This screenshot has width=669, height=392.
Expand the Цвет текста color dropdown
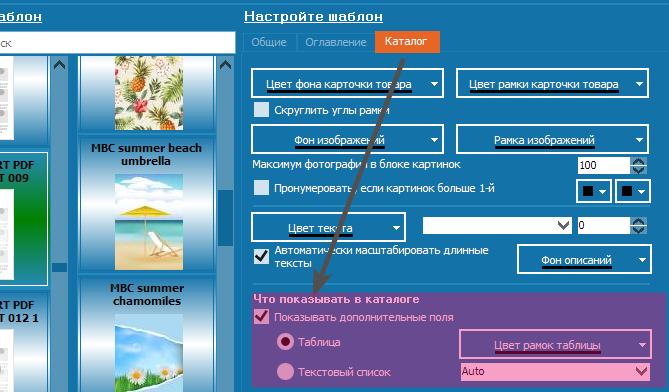point(328,227)
